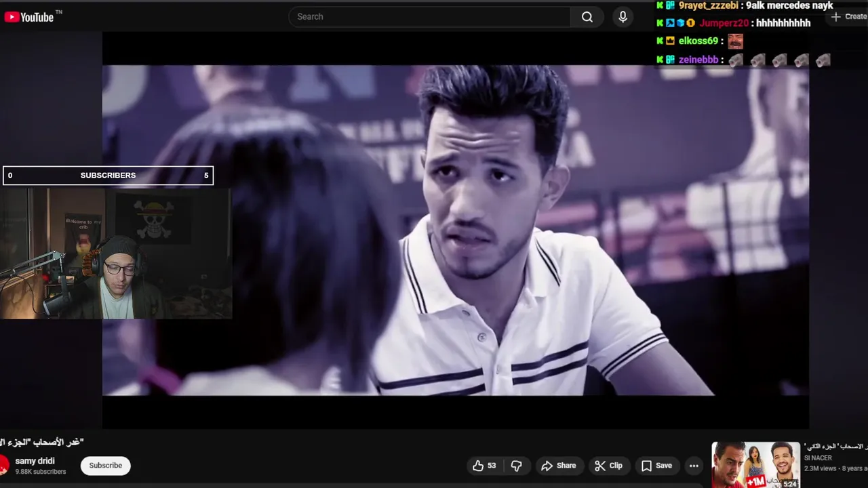Create a Clip from the video

pyautogui.click(x=608, y=466)
